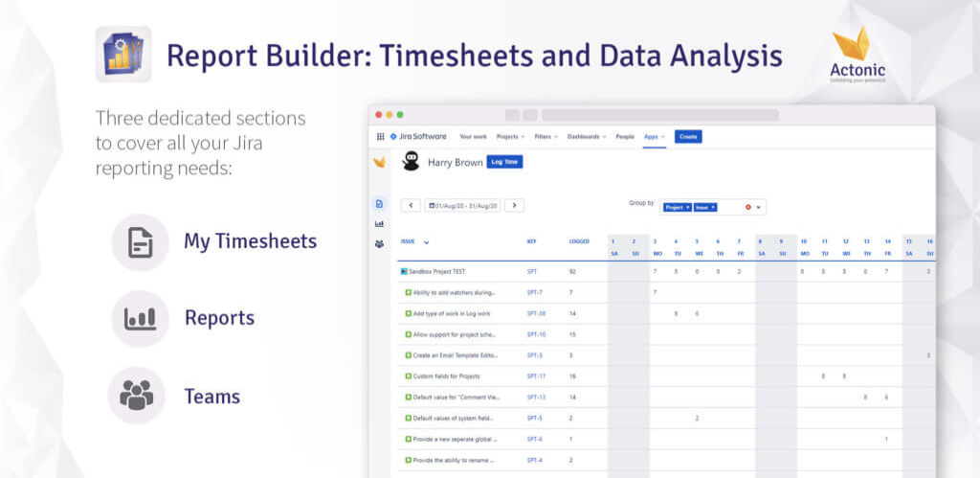Image resolution: width=980 pixels, height=478 pixels.
Task: Click the story icon beside Create an Email Template
Action: (x=409, y=355)
